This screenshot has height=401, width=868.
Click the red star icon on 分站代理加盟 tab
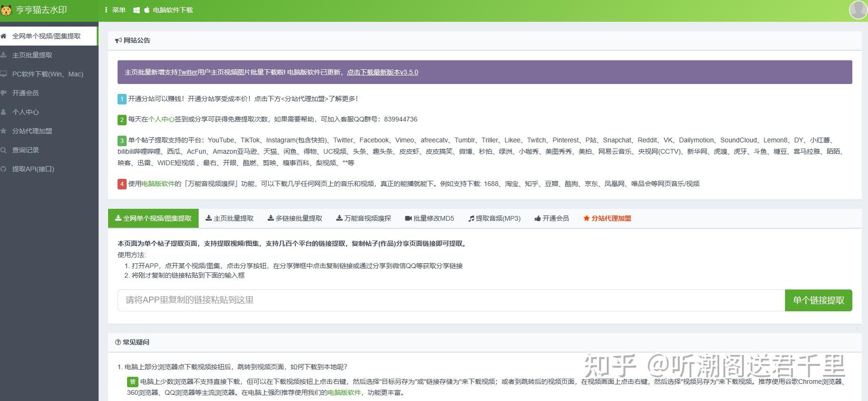[x=586, y=218]
